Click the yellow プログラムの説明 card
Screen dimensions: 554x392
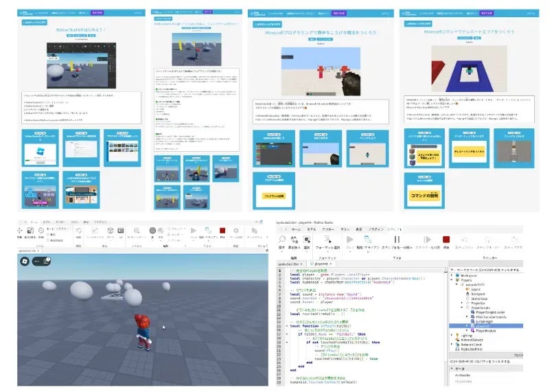pyautogui.click(x=274, y=196)
